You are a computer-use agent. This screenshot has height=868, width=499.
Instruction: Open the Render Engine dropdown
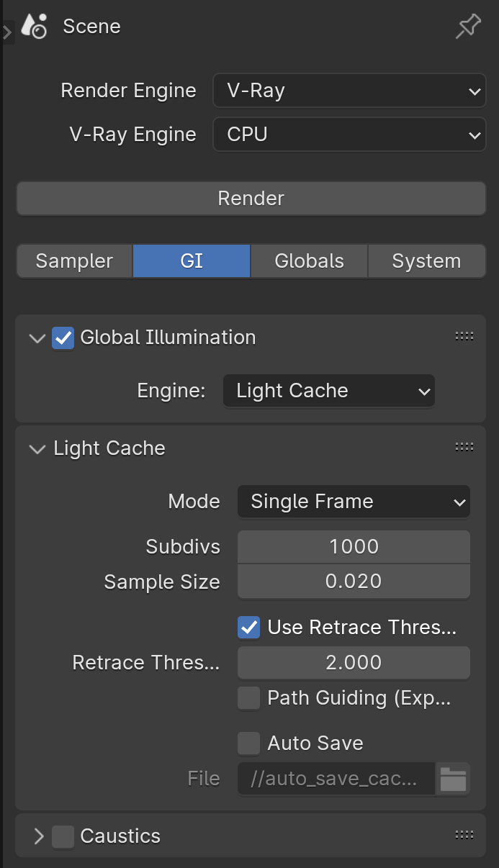349,91
